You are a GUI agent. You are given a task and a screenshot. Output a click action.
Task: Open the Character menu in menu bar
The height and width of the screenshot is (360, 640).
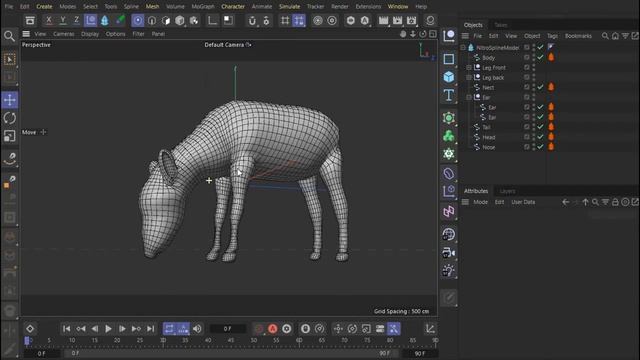point(233,7)
